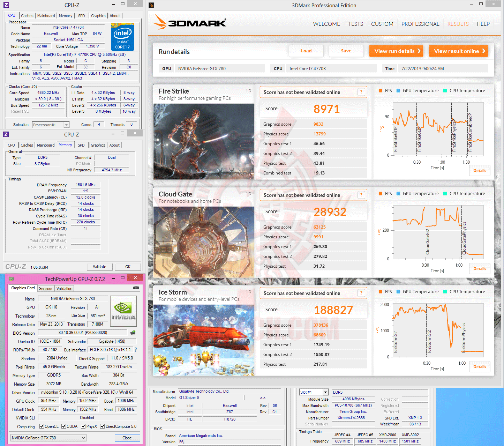The height and width of the screenshot is (446, 504).
Task: Click the Z icon in the Memory CPU-Z window title bar
Action: (6, 134)
